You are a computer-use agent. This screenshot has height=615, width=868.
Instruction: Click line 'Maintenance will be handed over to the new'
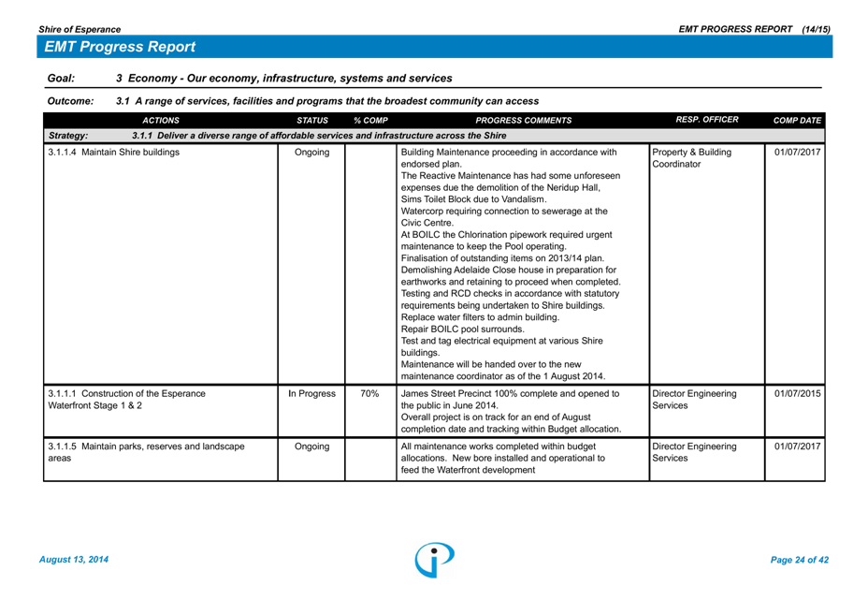coord(491,364)
